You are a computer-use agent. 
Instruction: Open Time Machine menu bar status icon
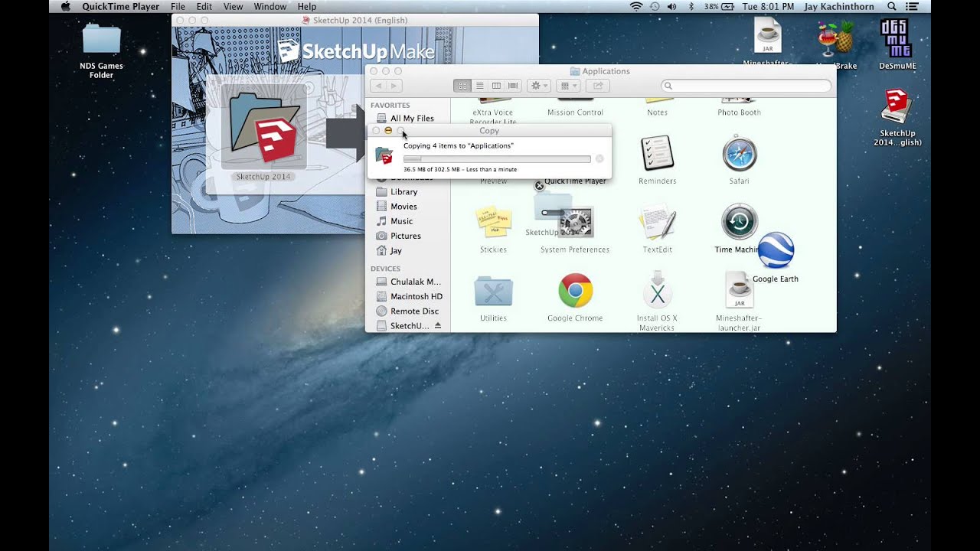[x=655, y=6]
